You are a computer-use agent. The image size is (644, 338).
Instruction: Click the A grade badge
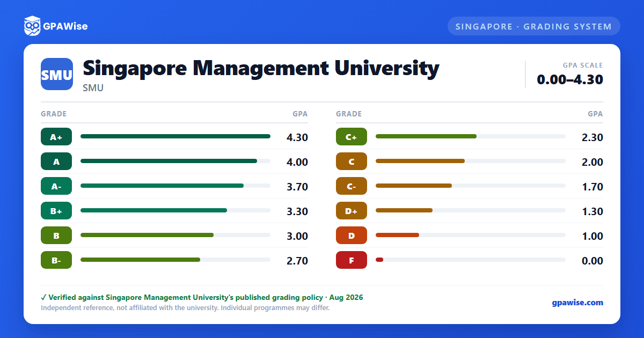[x=56, y=161]
